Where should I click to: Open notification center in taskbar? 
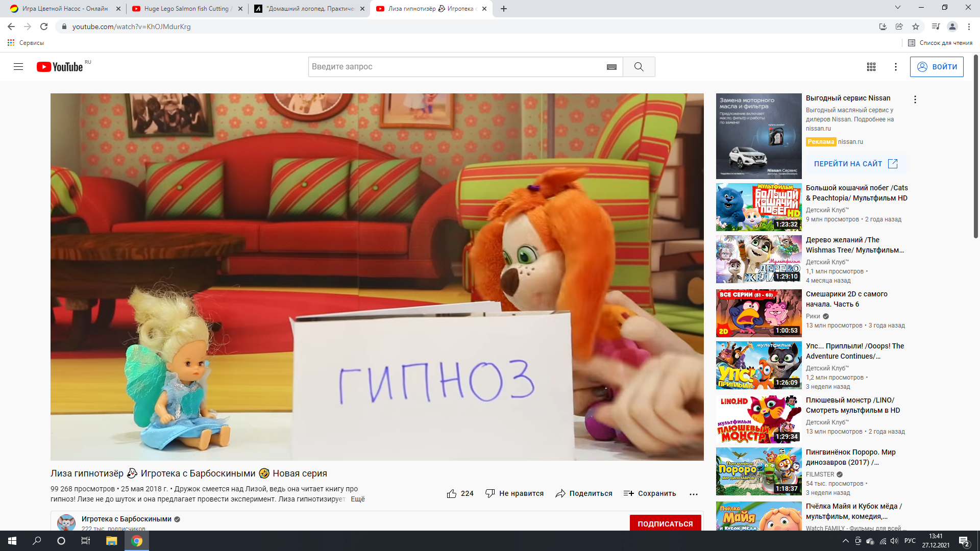tap(964, 541)
